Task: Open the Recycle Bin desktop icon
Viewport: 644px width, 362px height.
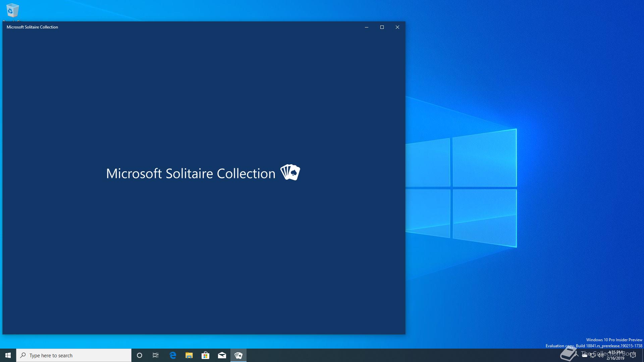Action: [12, 11]
